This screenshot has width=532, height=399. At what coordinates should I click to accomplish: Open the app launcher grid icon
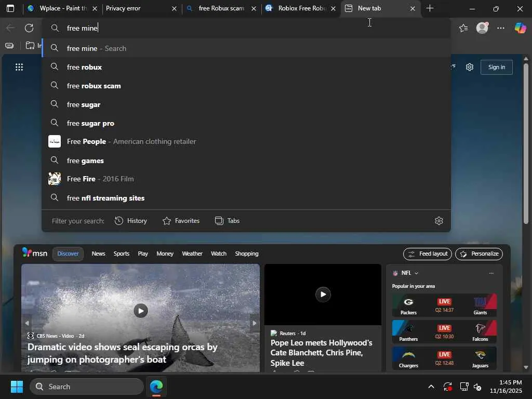(19, 67)
